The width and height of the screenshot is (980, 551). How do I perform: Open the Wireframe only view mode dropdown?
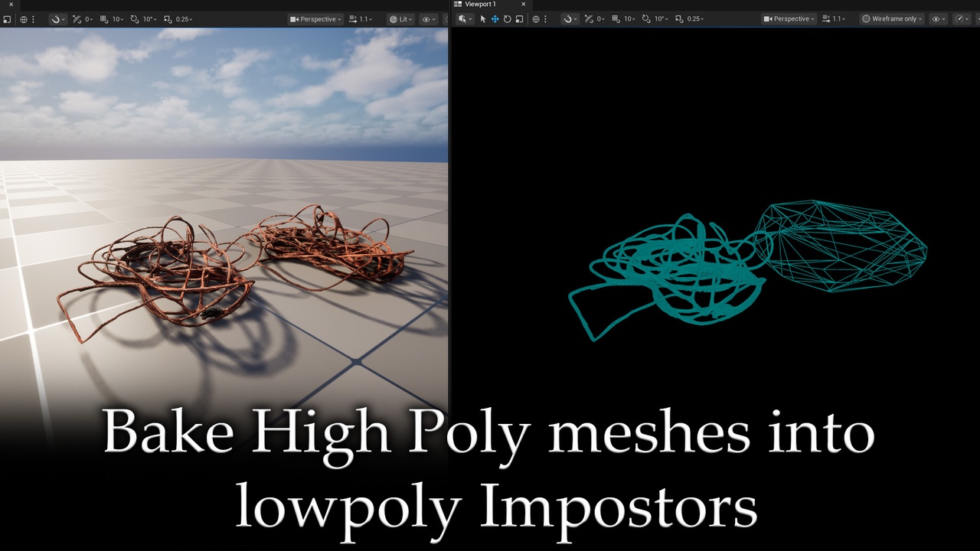click(892, 19)
